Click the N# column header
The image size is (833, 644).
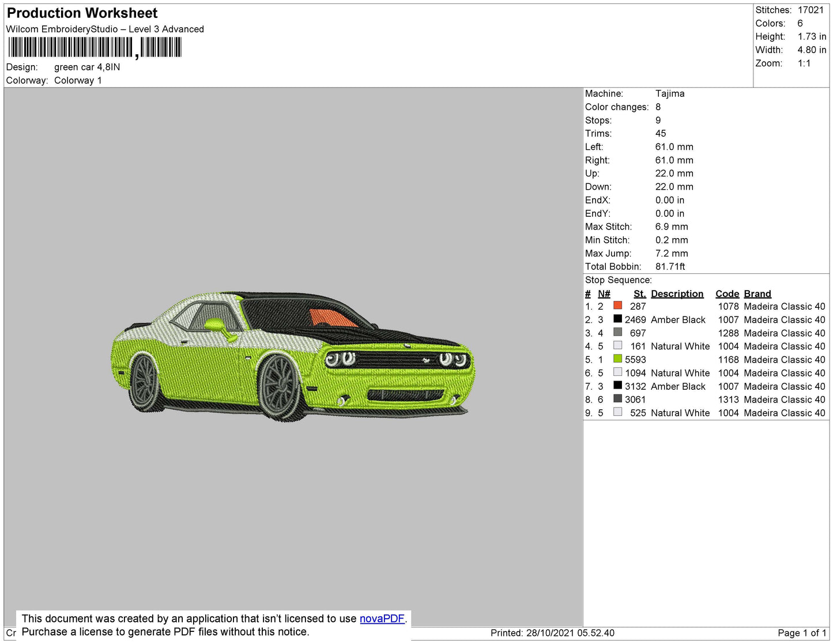604,293
